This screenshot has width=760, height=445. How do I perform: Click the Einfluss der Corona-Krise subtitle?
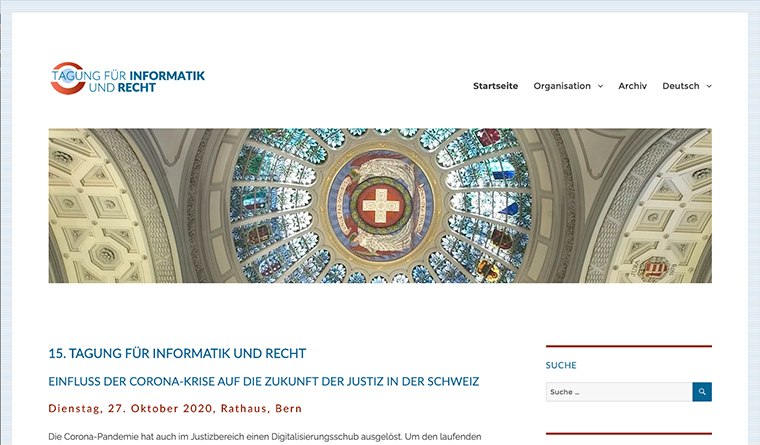click(264, 381)
